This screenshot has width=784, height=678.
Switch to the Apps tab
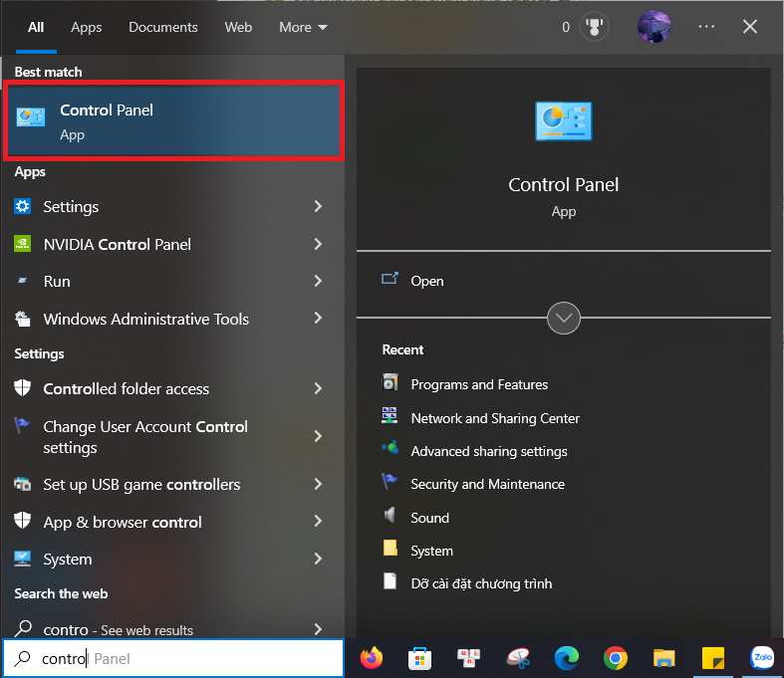[x=86, y=27]
